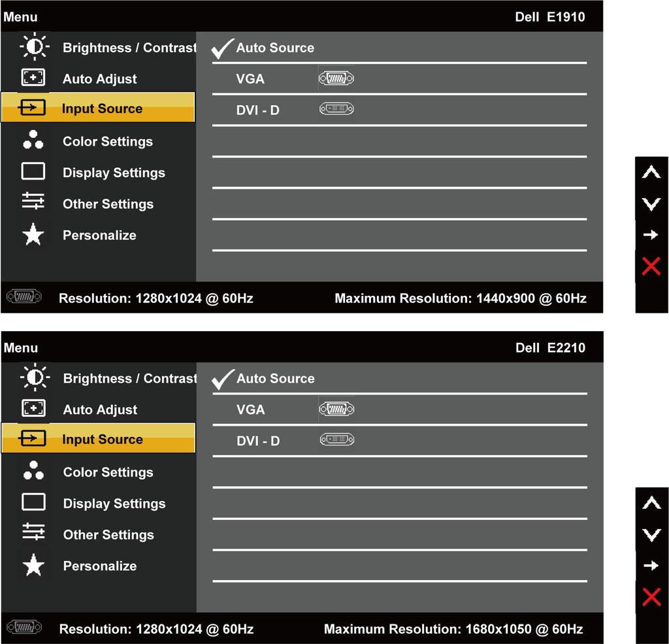Select Input Source in the E1910 menu
Image resolution: width=669 pixels, height=644 pixels.
pos(98,107)
